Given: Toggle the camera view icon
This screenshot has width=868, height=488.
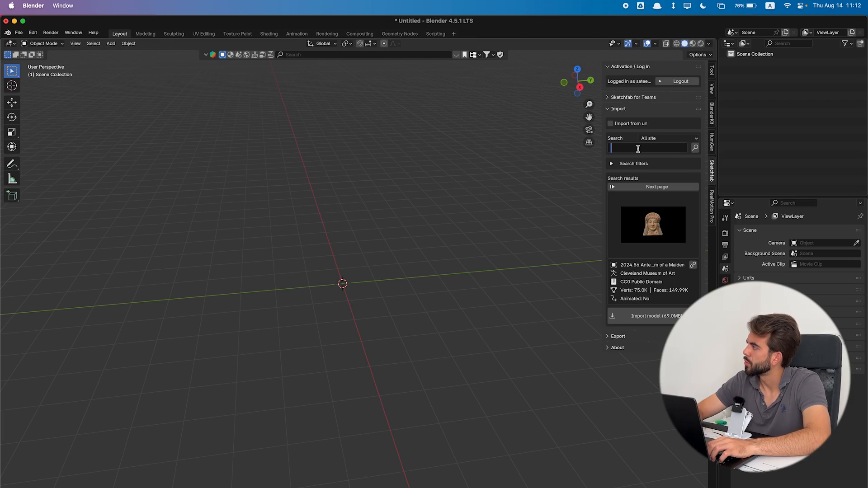Looking at the screenshot, I should (x=589, y=130).
